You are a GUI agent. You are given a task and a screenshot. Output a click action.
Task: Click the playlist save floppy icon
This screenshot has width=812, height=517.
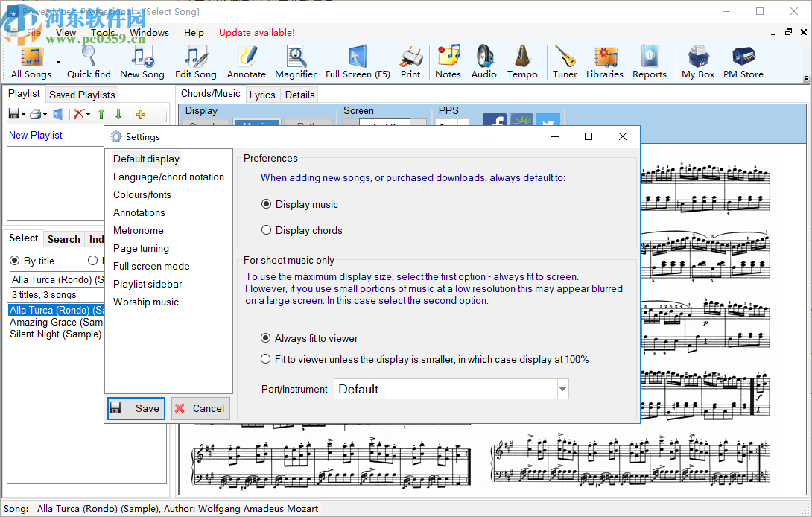pyautogui.click(x=14, y=114)
